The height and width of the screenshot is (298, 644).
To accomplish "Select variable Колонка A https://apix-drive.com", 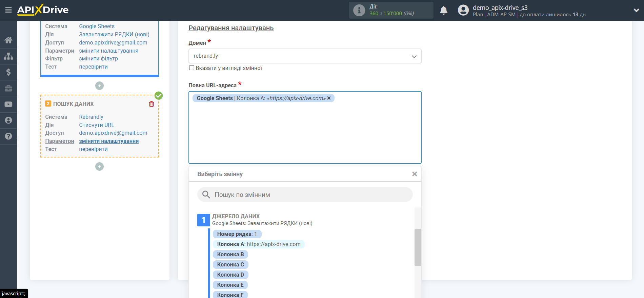I will click(259, 244).
